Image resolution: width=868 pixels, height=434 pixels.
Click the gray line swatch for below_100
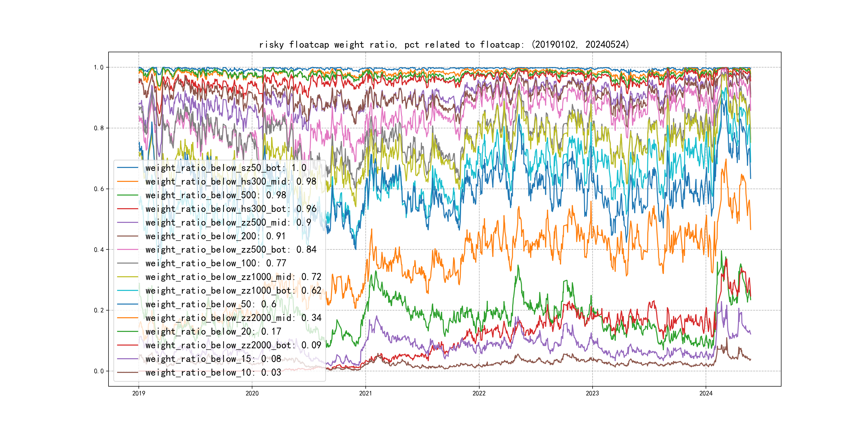(127, 263)
